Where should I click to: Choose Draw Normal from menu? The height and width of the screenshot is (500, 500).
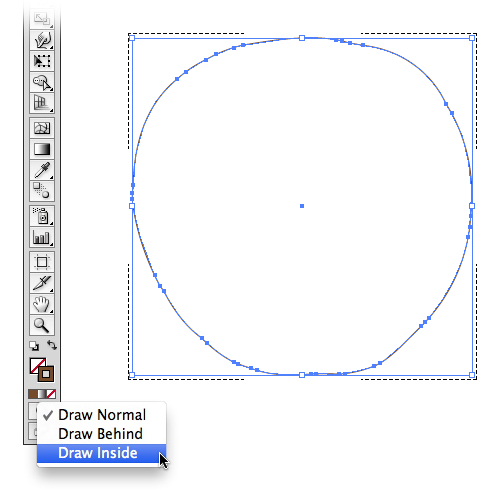101,415
